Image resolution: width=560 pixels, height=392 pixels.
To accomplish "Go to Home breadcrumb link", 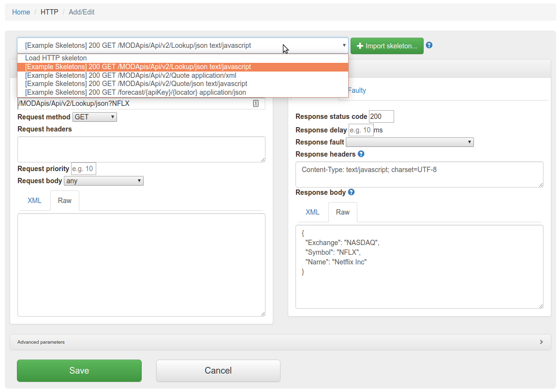I will (x=21, y=12).
